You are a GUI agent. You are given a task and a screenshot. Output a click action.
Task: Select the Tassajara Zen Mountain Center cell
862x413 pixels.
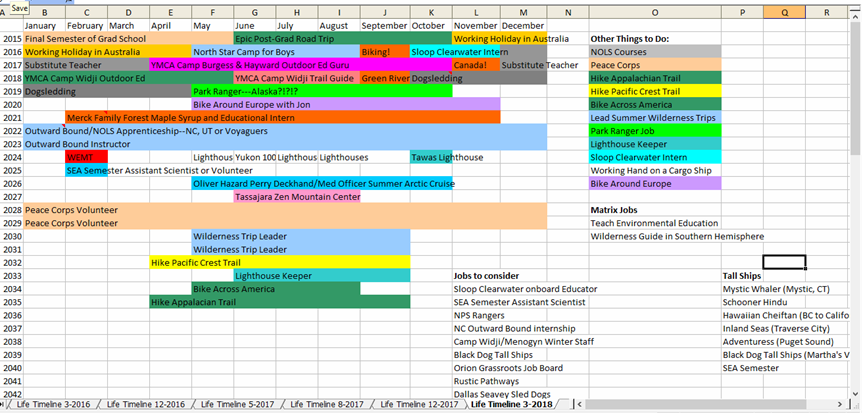(296, 197)
